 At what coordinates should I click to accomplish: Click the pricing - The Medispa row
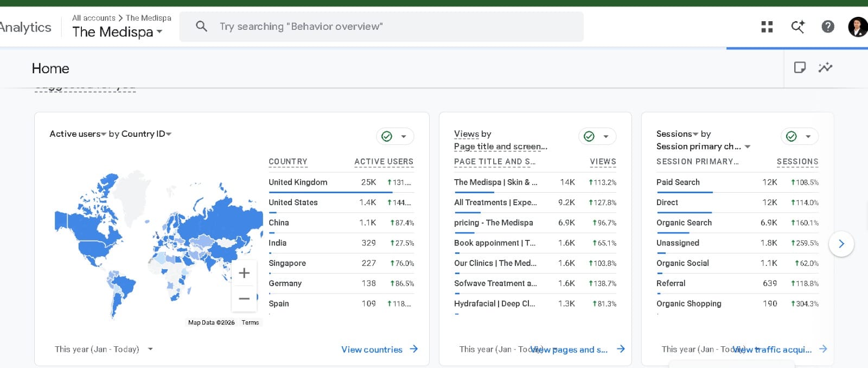[535, 223]
